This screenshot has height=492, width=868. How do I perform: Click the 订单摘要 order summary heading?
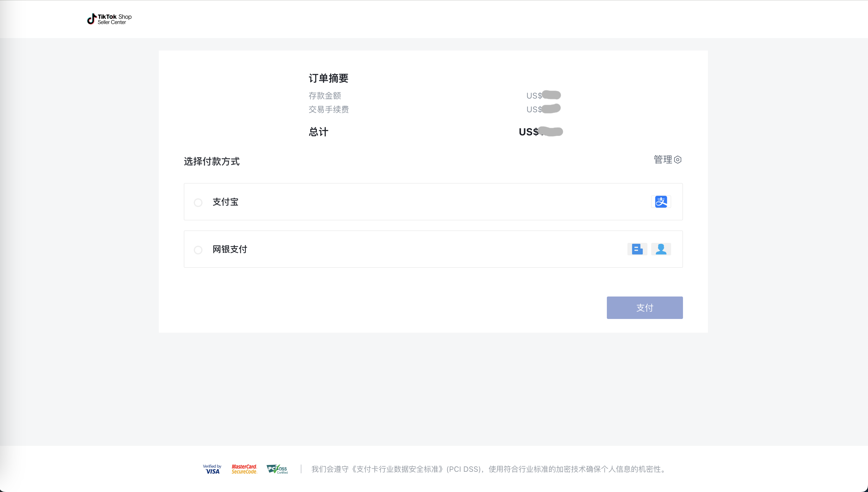coord(329,78)
